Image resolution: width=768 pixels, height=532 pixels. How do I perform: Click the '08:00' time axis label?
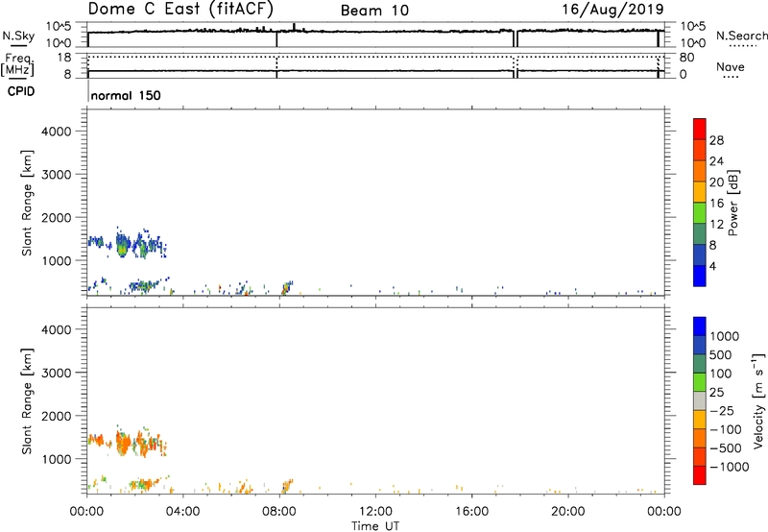point(279,512)
